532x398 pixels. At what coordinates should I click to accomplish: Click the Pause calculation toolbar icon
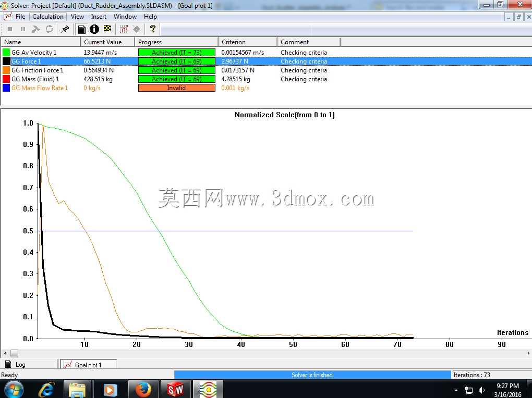pyautogui.click(x=23, y=29)
